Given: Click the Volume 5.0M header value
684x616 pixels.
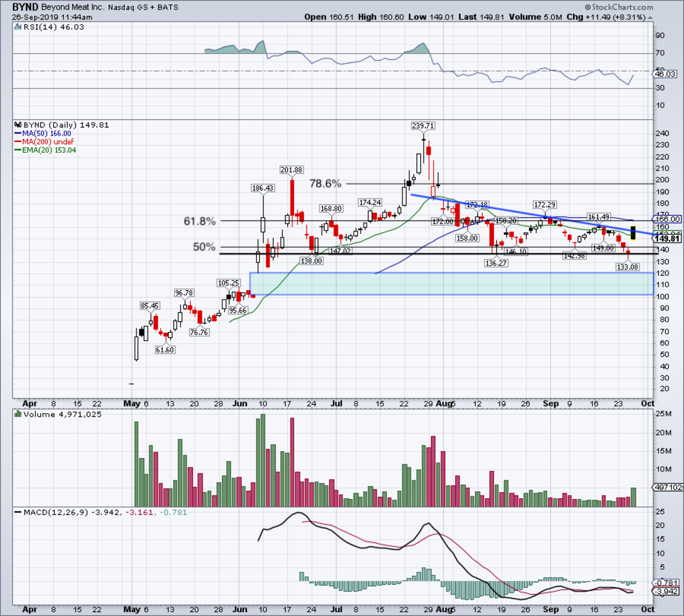Looking at the screenshot, I should tap(535, 17).
